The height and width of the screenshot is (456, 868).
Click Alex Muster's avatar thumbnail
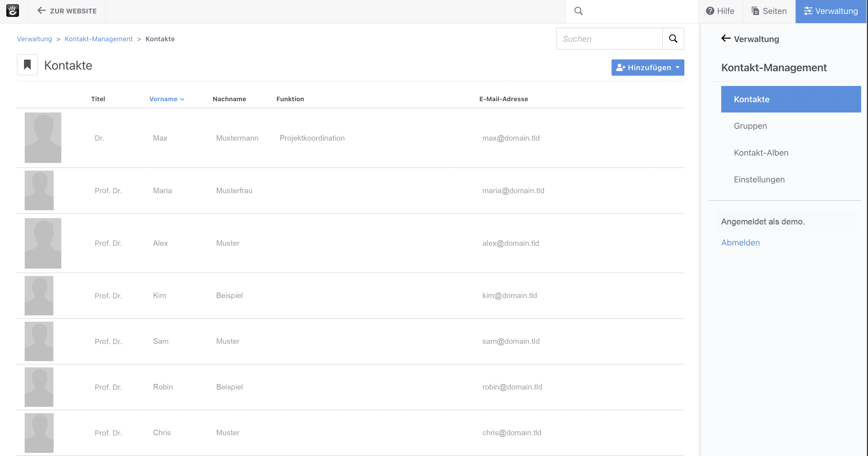click(x=43, y=243)
